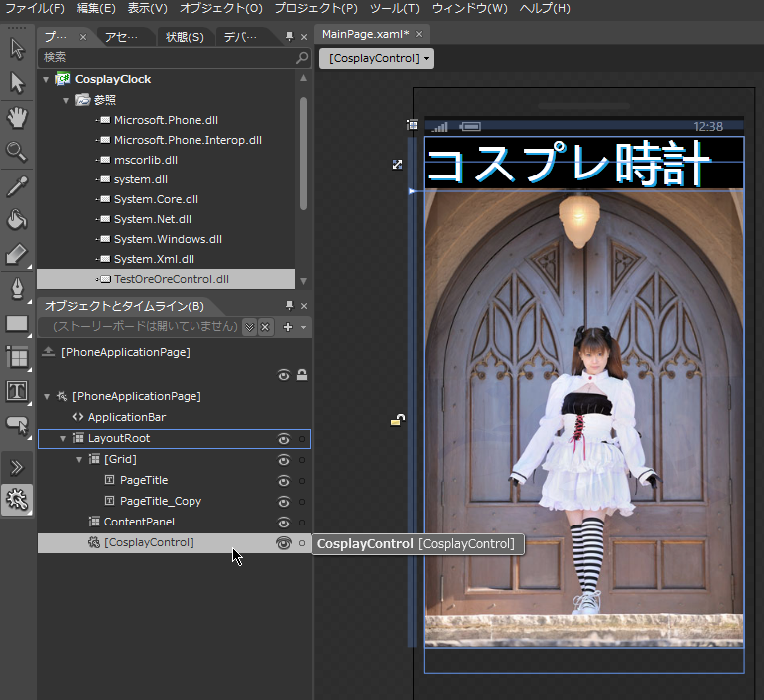Select TestOreOreControl.dll reference
This screenshot has height=700, width=764.
167,279
